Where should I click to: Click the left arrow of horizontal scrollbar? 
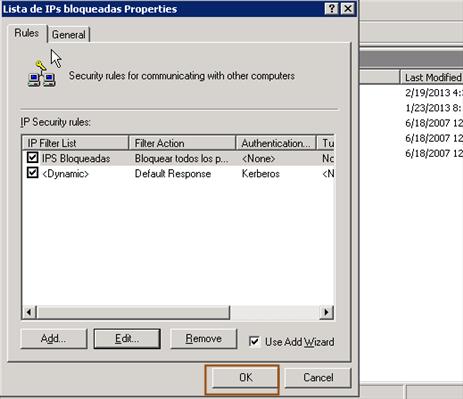pos(29,312)
